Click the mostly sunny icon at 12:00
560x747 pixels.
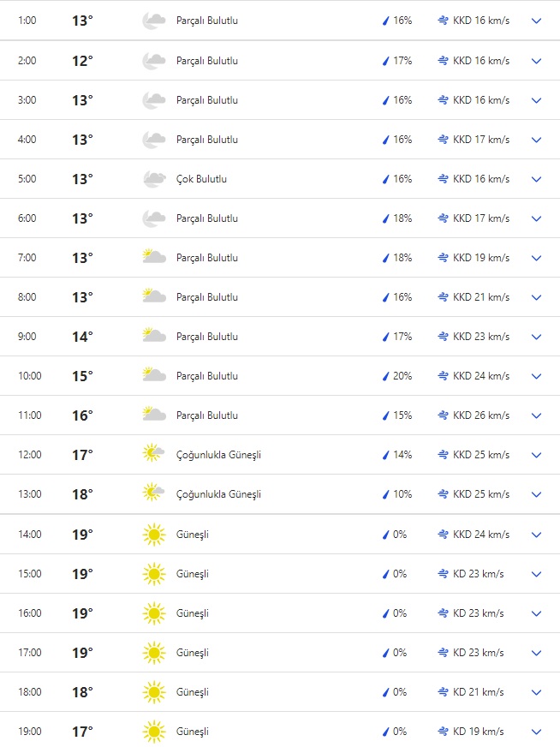click(x=153, y=455)
